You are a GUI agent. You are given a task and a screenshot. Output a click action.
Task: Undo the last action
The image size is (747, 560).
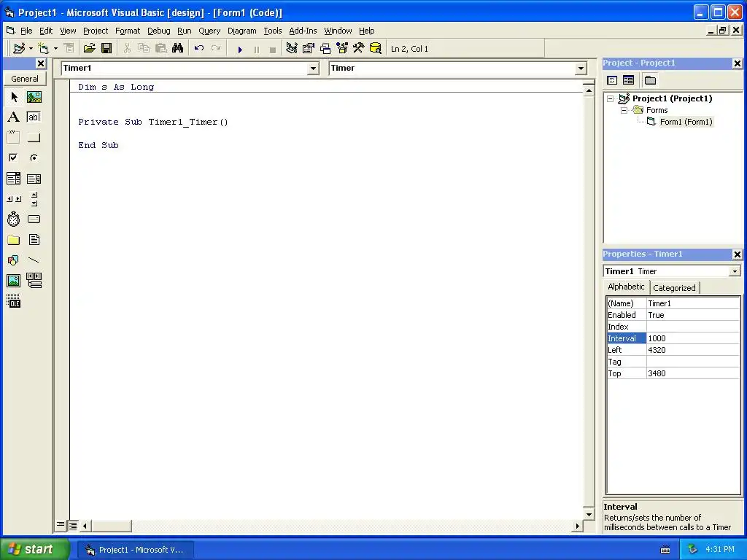click(199, 48)
